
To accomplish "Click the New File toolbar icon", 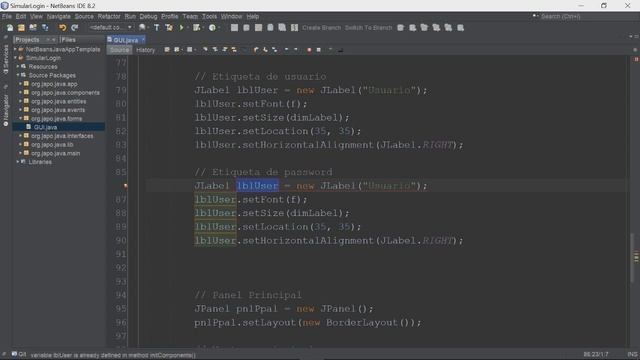I will [x=10, y=28].
